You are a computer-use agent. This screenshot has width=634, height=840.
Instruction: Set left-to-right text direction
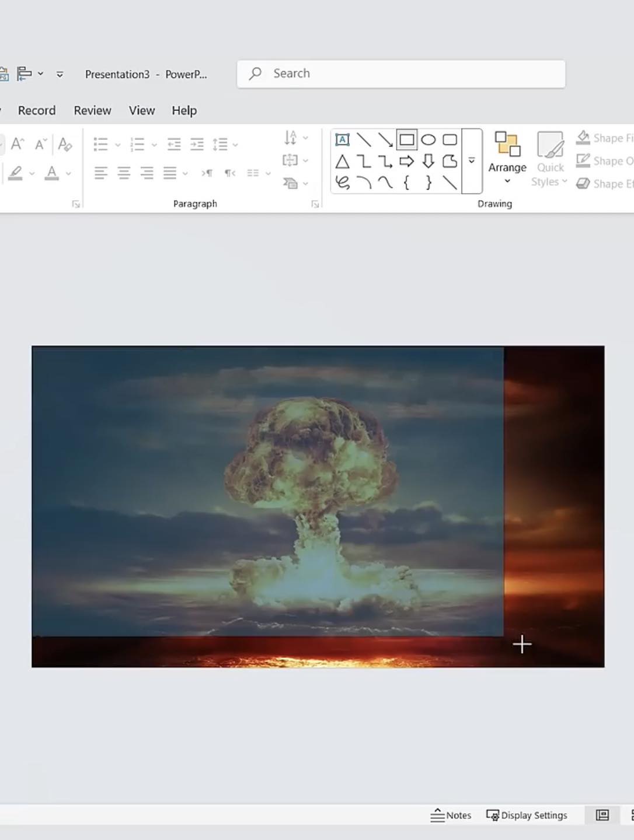pyautogui.click(x=207, y=173)
